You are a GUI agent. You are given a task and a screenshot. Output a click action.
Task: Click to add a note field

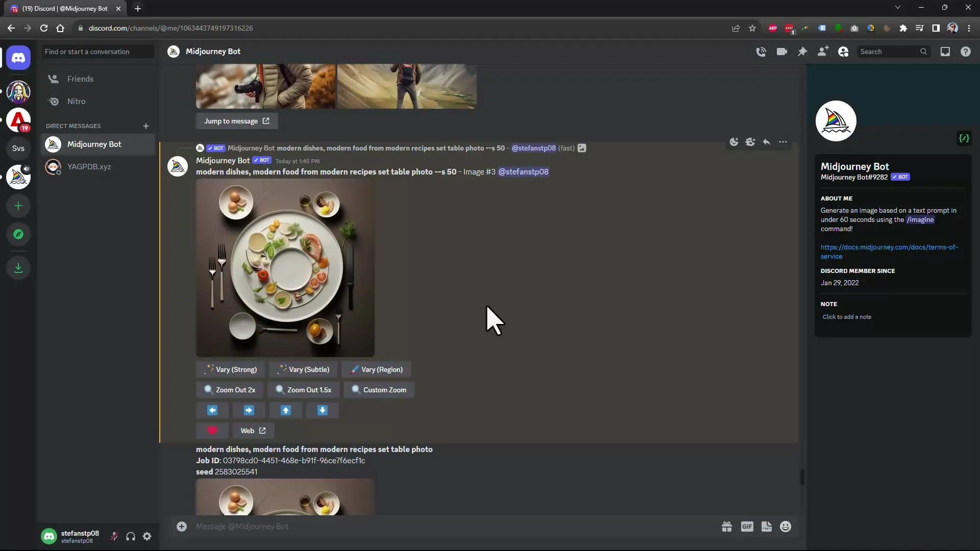point(892,317)
